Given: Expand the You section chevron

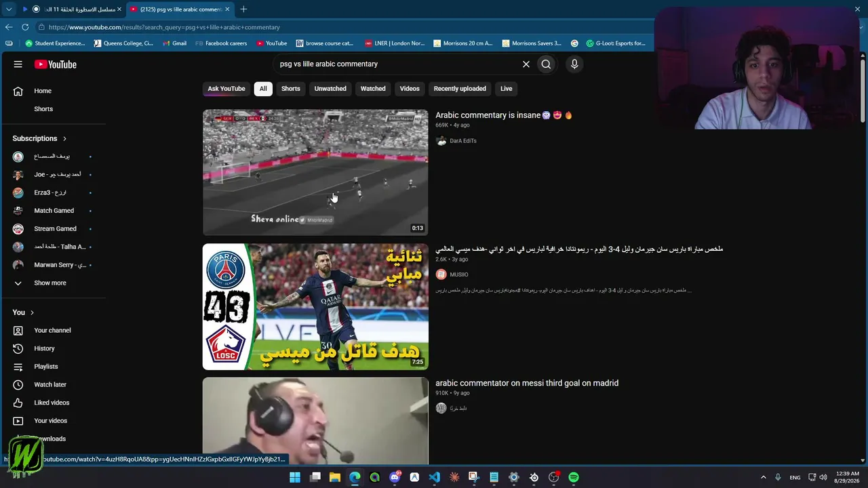Looking at the screenshot, I should click(32, 312).
